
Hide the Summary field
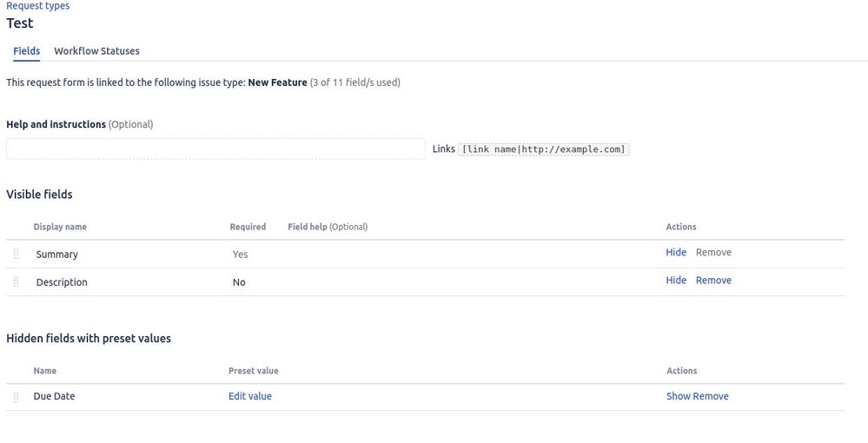[x=676, y=253]
